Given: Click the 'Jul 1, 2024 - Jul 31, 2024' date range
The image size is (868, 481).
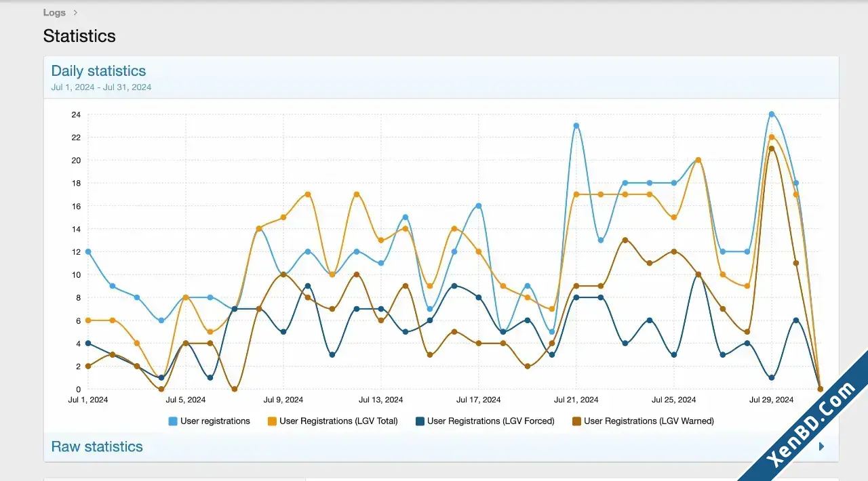Looking at the screenshot, I should [x=101, y=87].
